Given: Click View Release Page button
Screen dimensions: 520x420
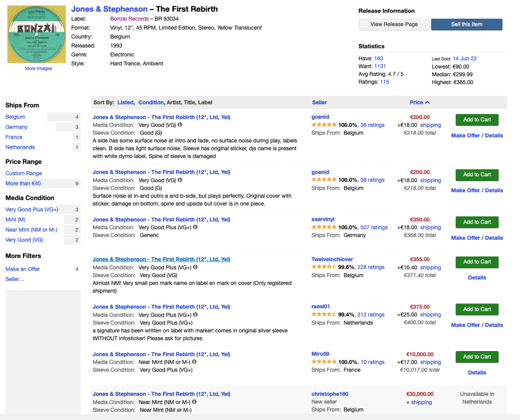Looking at the screenshot, I should [394, 24].
